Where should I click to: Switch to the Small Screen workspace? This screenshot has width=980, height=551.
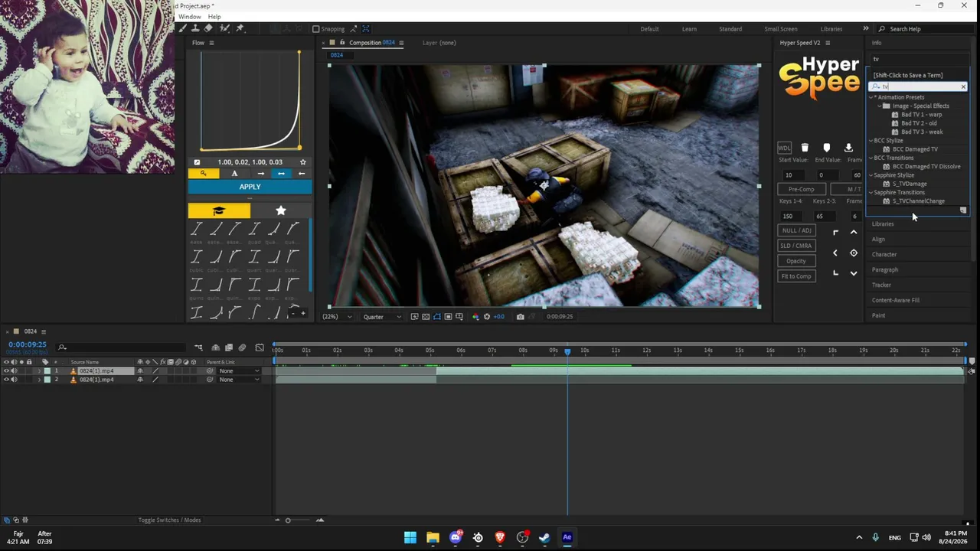(781, 29)
